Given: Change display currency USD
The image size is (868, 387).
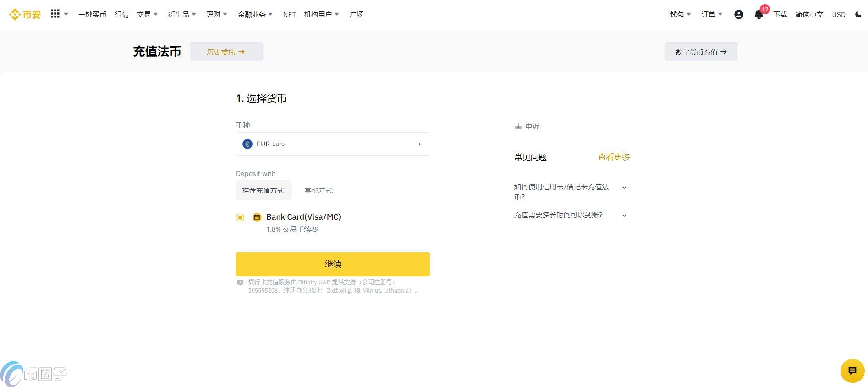Looking at the screenshot, I should click(839, 15).
